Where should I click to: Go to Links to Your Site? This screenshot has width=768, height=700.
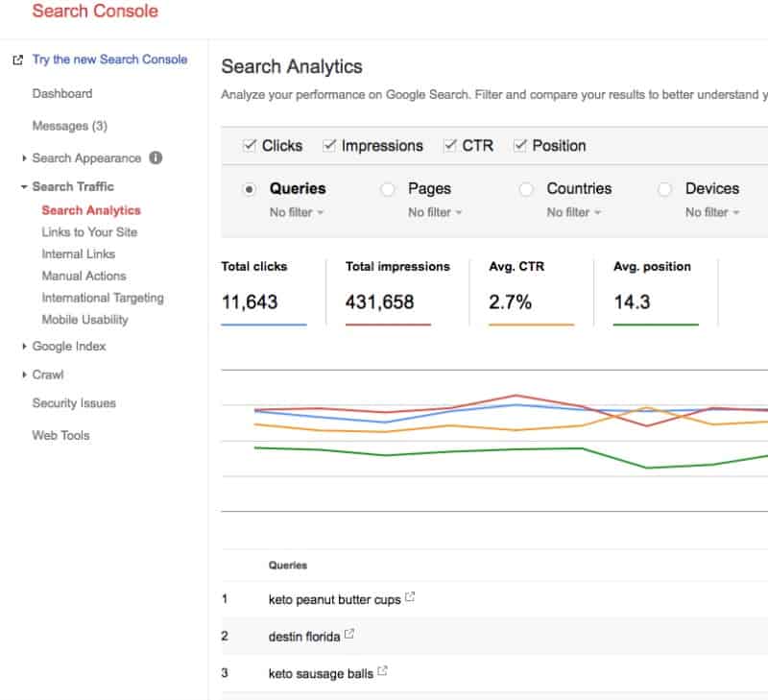[x=89, y=232]
